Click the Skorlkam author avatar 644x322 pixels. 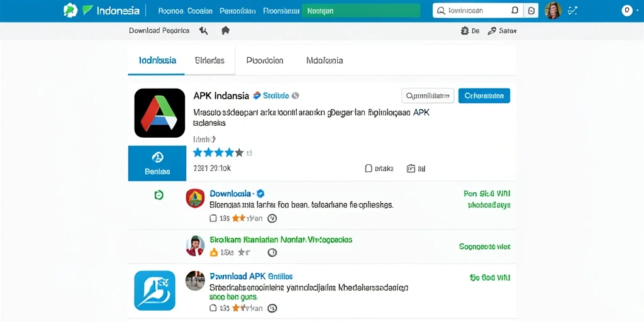point(195,246)
